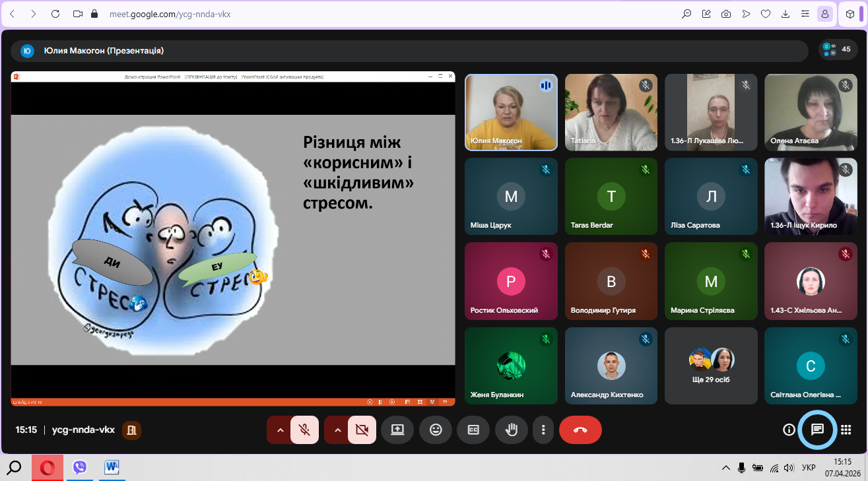Click the Opera snapshot camera icon
Image resolution: width=868 pixels, height=481 pixels.
pos(726,14)
